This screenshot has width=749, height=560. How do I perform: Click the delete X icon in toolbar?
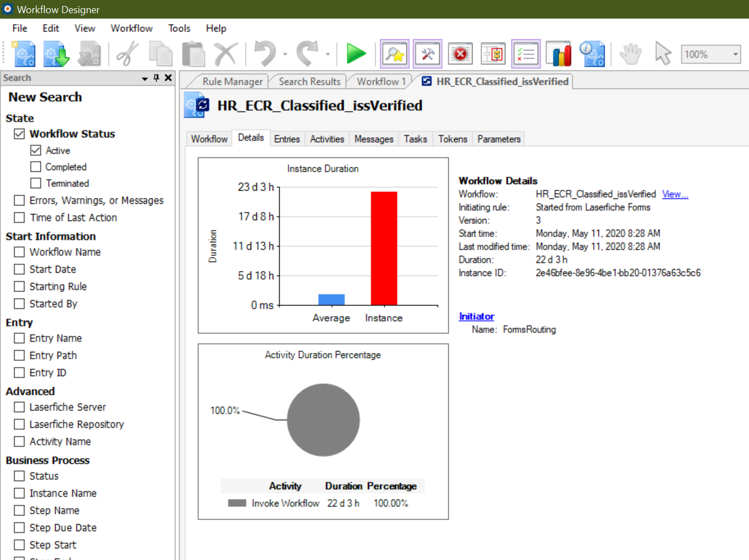click(x=225, y=54)
